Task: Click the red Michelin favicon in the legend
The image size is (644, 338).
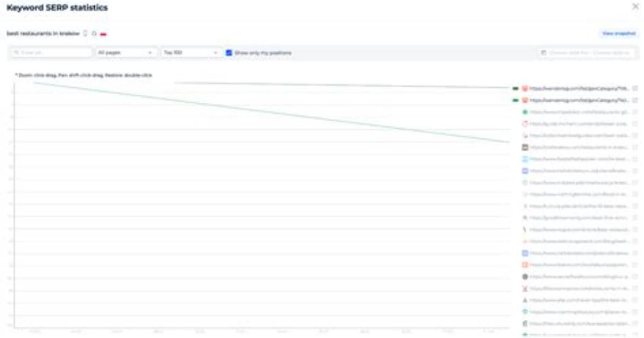Action: [524, 124]
